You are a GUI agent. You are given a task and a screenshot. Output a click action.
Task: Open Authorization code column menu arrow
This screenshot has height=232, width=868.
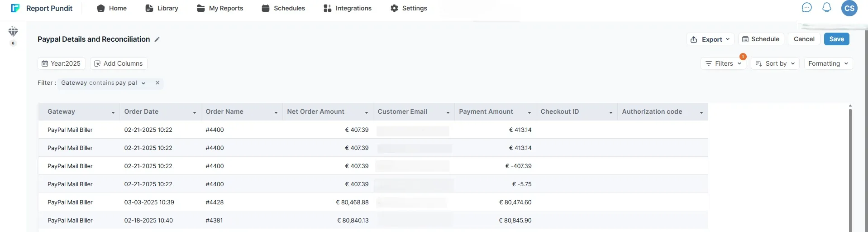point(701,112)
